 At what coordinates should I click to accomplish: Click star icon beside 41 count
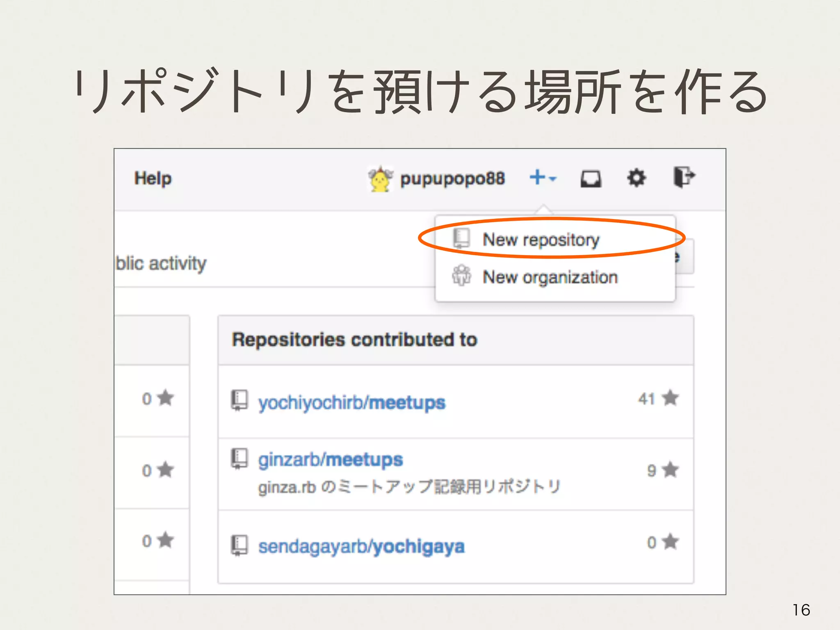pos(671,398)
